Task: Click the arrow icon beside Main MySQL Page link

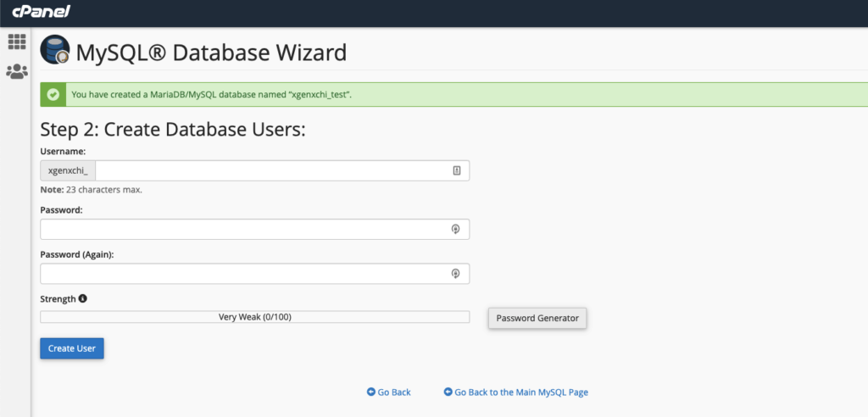Action: 448,392
